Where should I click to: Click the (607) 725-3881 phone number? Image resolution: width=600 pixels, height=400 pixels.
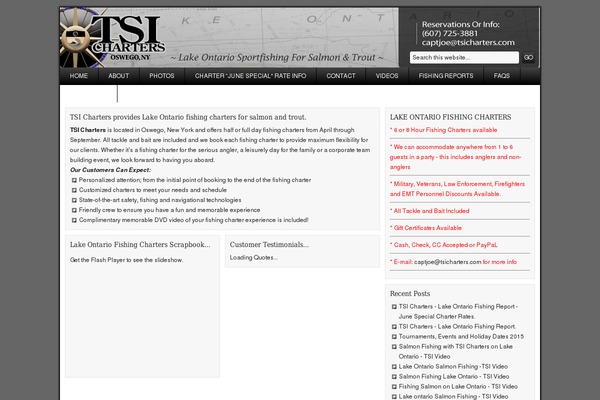[x=450, y=33]
